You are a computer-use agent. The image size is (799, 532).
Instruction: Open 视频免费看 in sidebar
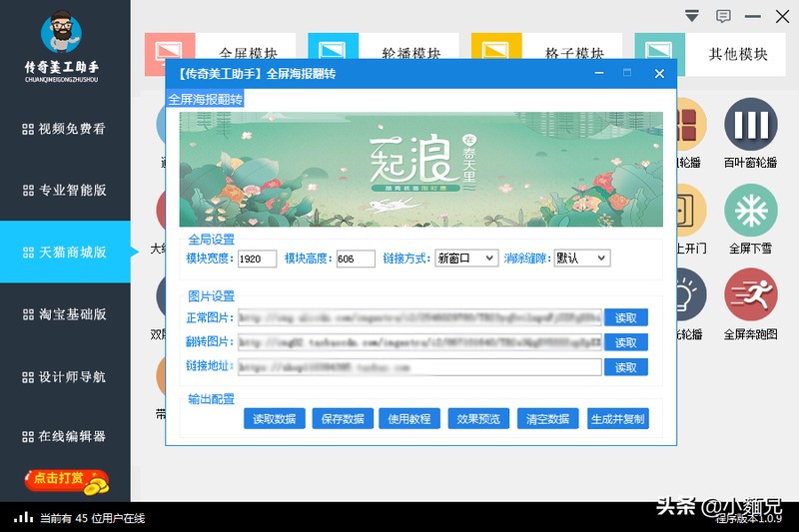(x=65, y=129)
